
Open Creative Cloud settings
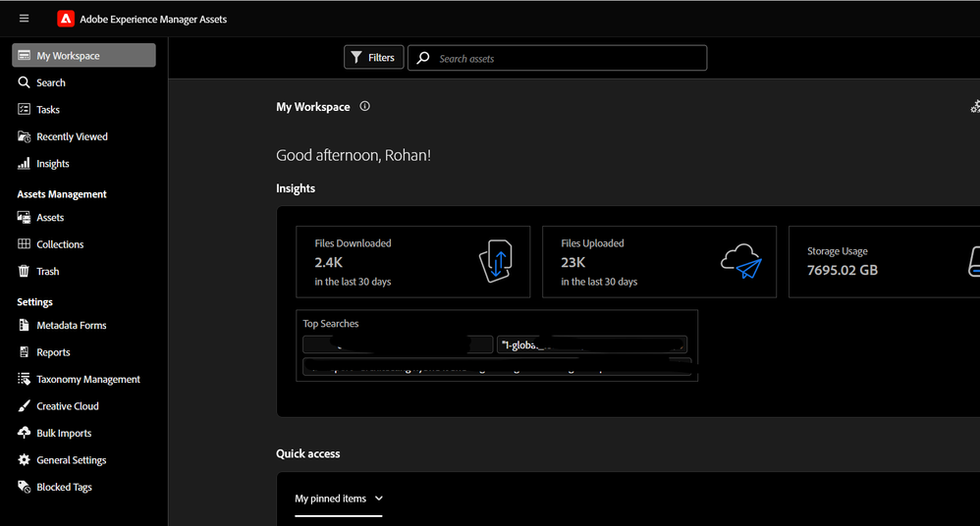[x=67, y=406]
